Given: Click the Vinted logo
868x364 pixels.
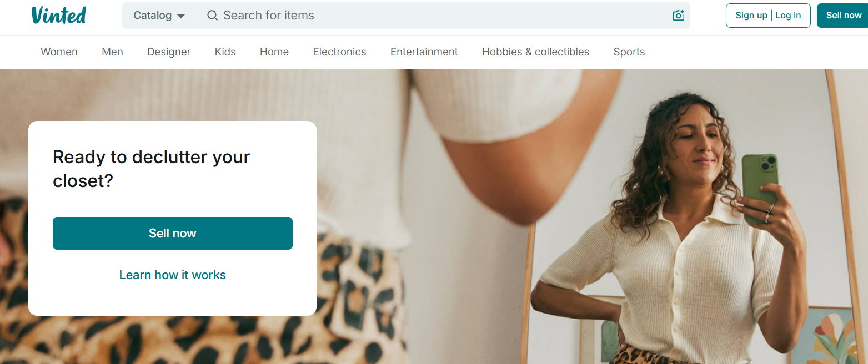Looking at the screenshot, I should [59, 15].
